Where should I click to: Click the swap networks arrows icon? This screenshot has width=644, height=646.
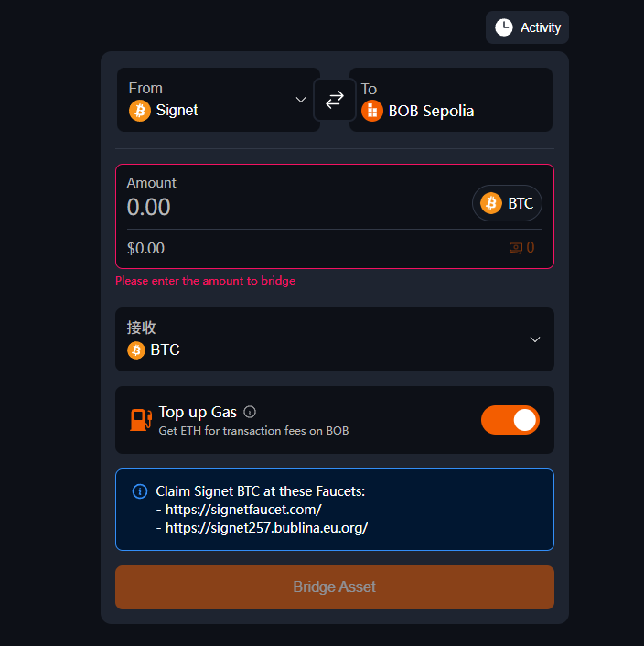[x=335, y=99]
